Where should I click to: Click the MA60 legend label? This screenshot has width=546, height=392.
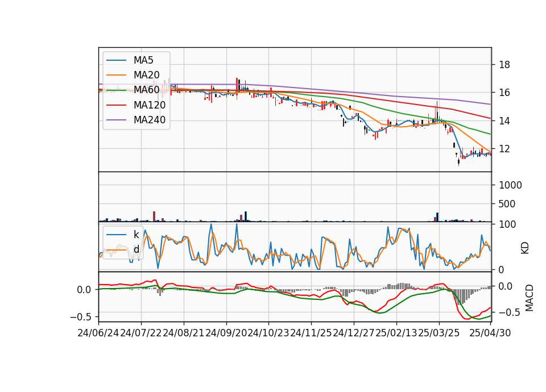pos(146,90)
